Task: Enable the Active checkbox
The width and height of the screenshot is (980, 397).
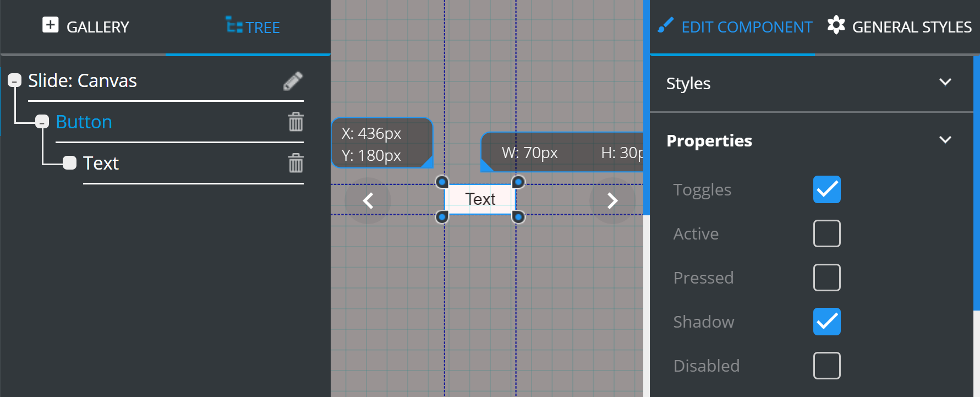Action: [x=826, y=233]
